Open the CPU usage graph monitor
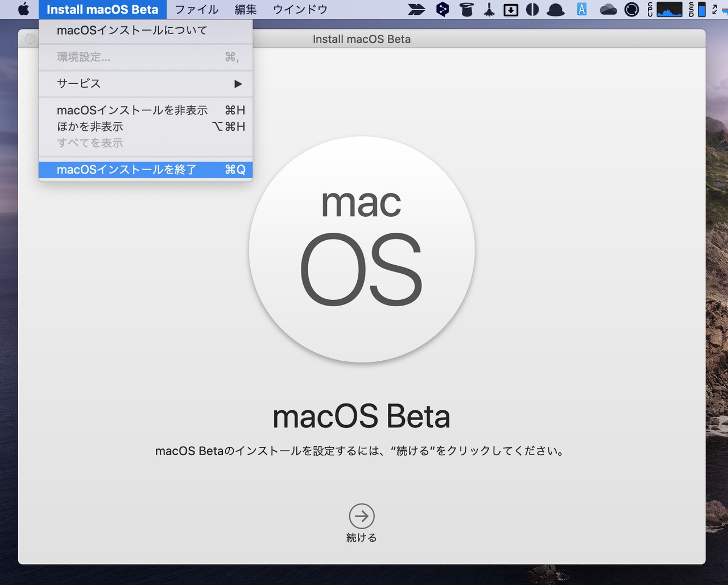Viewport: 728px width, 585px height. [x=665, y=9]
